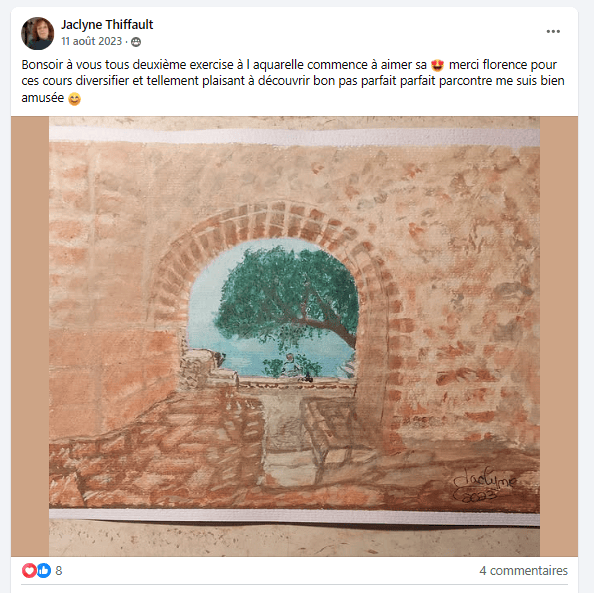Click the post caption text starting Bonsoir
Screen dimensions: 594x593
[292, 81]
